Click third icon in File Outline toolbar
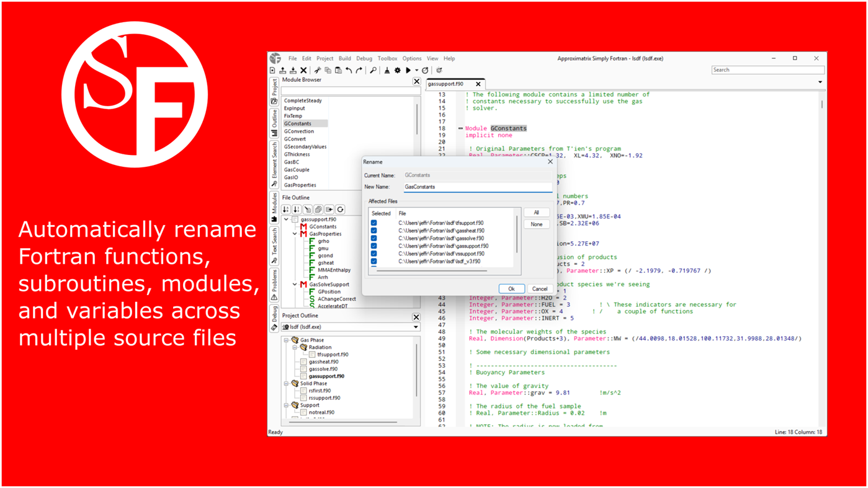This screenshot has width=868, height=488. (x=308, y=210)
